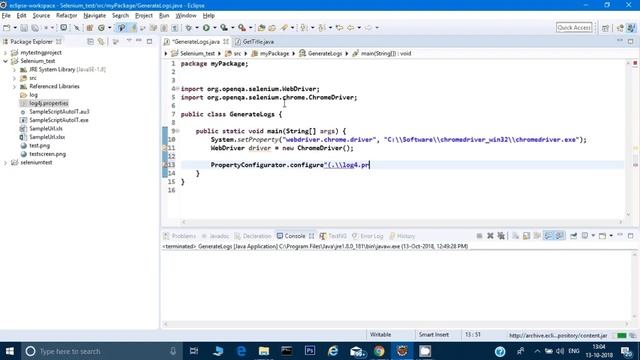Click the External Tools run icon
640x360 pixels.
click(x=242, y=28)
